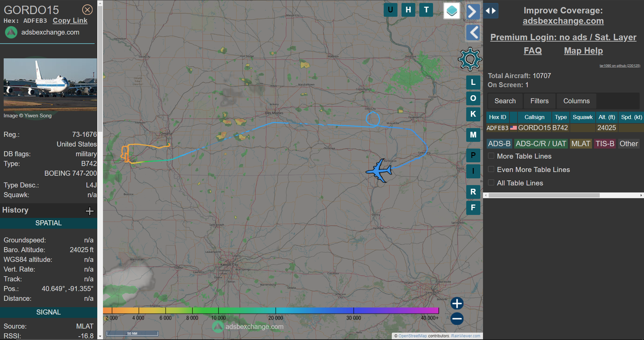Click the F map toggle button
Screen dimensions: 644x340
pyautogui.click(x=473, y=208)
